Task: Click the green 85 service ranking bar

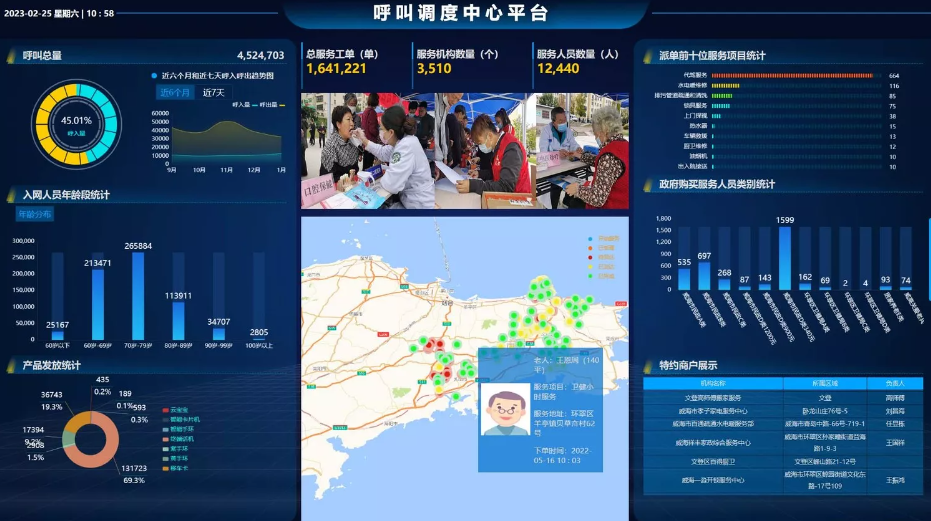Action: pos(722,96)
